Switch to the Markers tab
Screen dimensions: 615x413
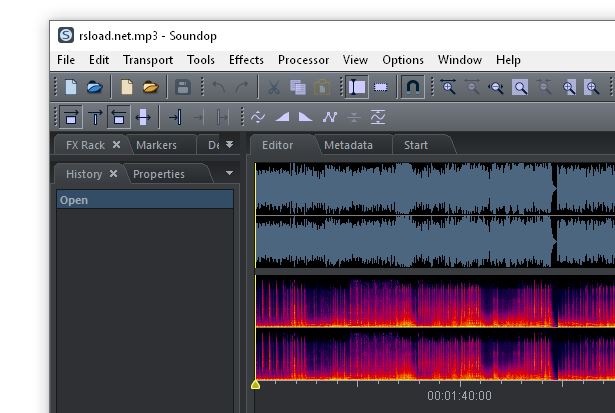[156, 145]
